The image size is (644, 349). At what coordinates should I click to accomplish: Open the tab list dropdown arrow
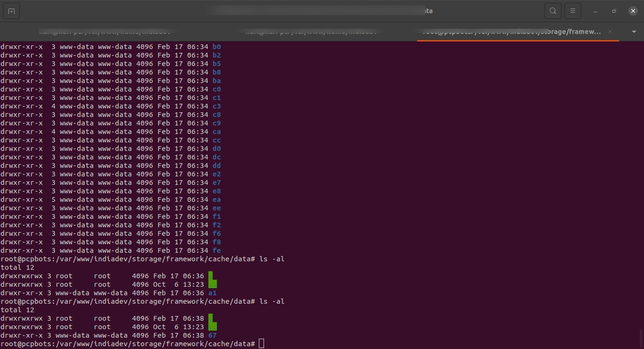pos(634,32)
